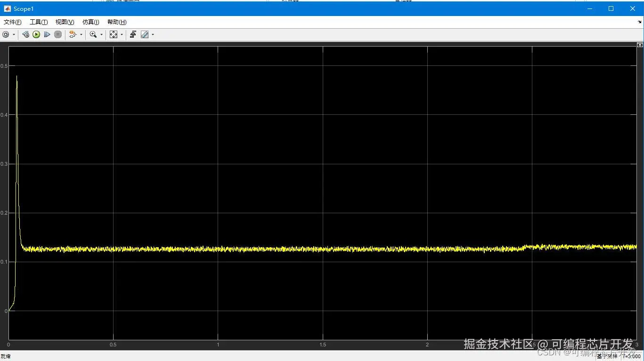Open the scope configuration properties gear
This screenshot has height=361, width=644.
(6, 34)
